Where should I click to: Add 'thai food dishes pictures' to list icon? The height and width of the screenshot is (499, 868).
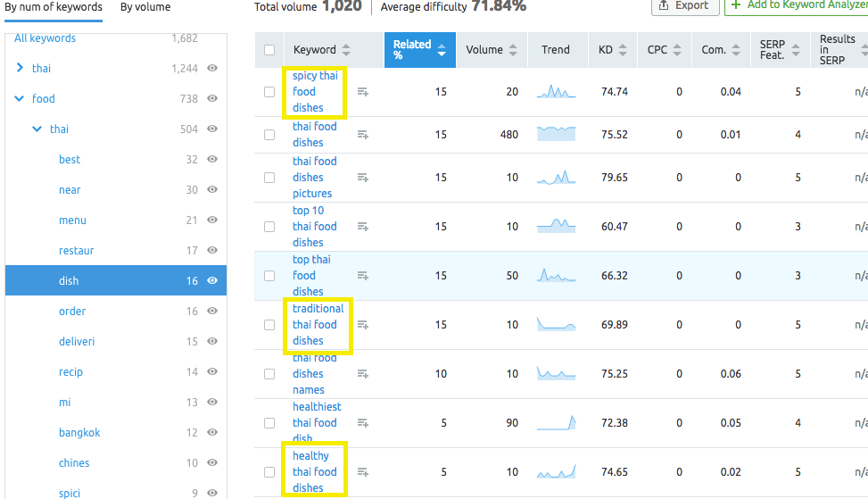point(362,178)
